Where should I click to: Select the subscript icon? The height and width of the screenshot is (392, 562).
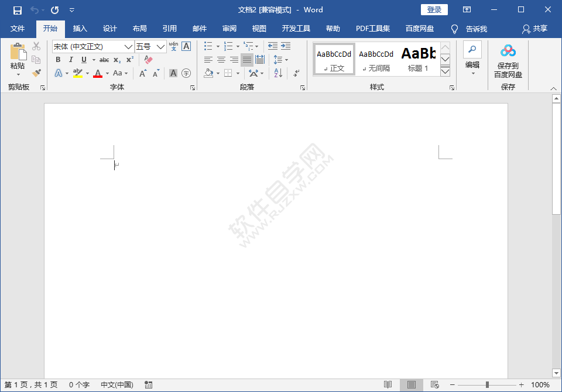tap(116, 60)
